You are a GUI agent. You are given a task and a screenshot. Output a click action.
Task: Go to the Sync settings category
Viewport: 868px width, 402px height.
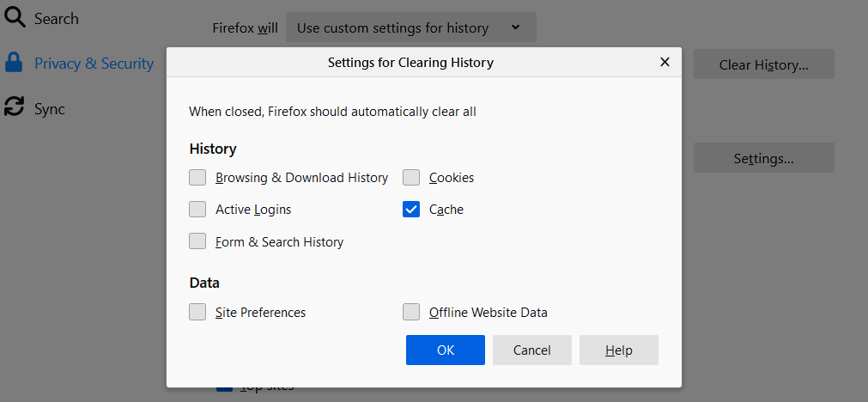(x=50, y=109)
